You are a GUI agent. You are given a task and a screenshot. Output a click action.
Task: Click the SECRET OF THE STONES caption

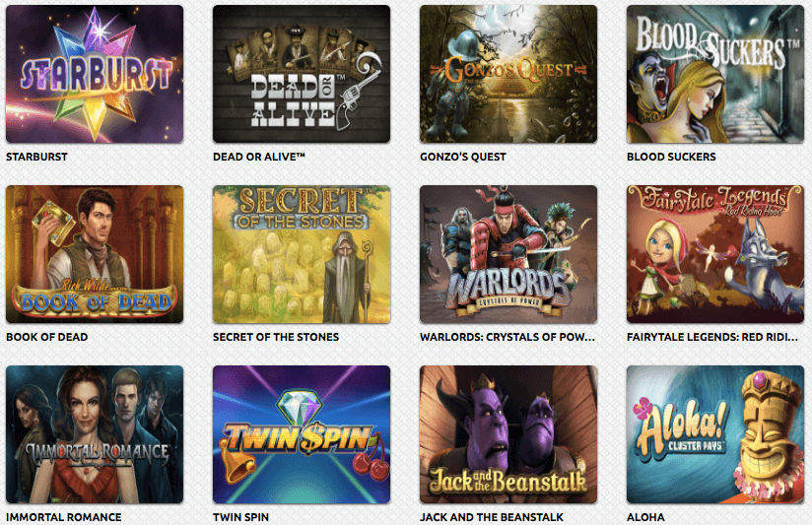coord(276,337)
